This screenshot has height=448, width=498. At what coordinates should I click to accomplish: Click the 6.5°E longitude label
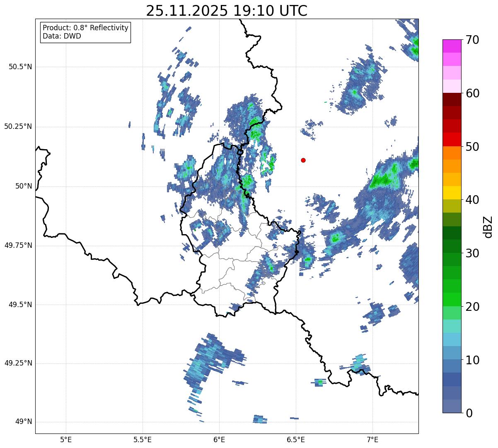pos(296,439)
